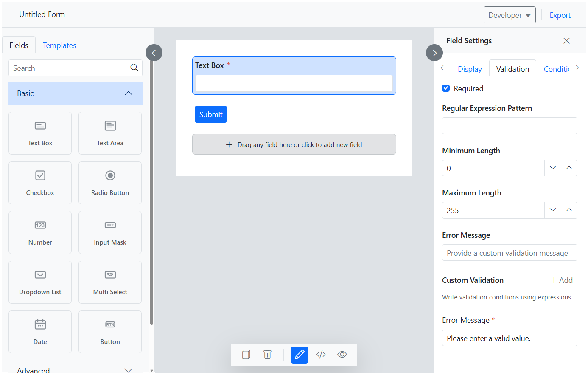The height and width of the screenshot is (375, 588).
Task: Add a Radio Button field
Action: (x=110, y=183)
